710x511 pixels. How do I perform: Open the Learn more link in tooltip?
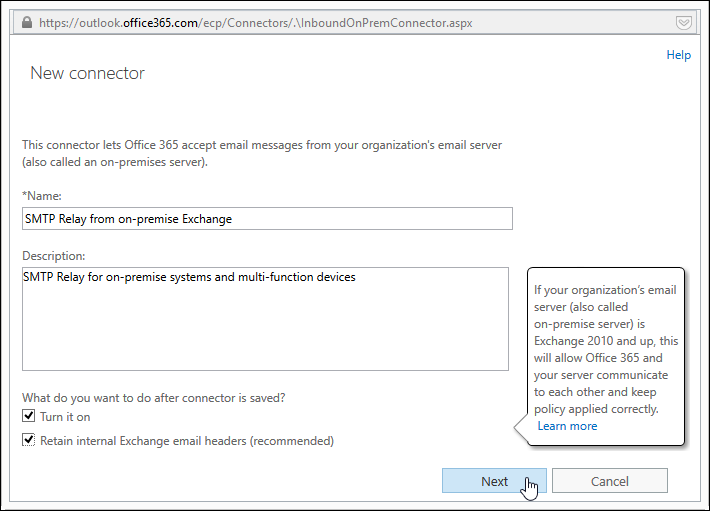coord(567,426)
